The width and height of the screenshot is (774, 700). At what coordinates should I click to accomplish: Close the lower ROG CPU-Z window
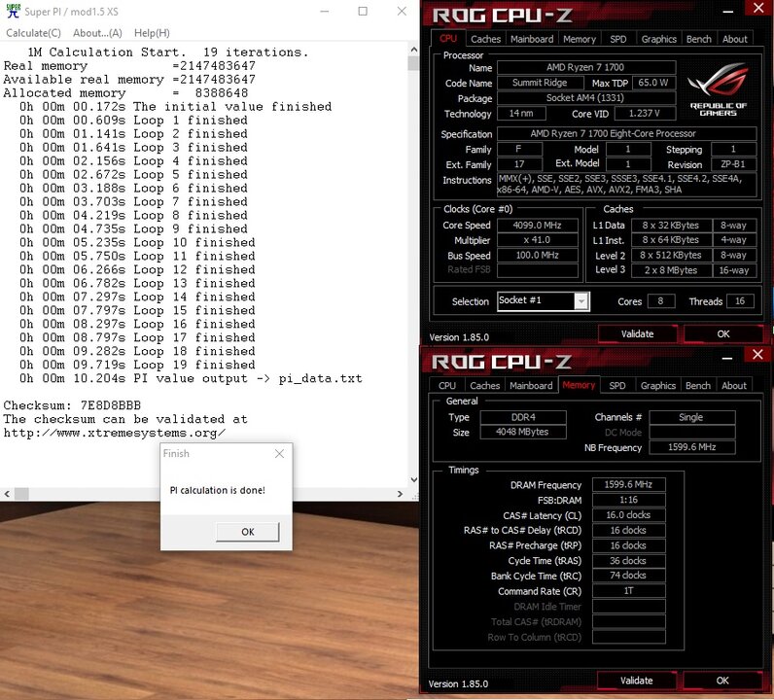pyautogui.click(x=757, y=355)
